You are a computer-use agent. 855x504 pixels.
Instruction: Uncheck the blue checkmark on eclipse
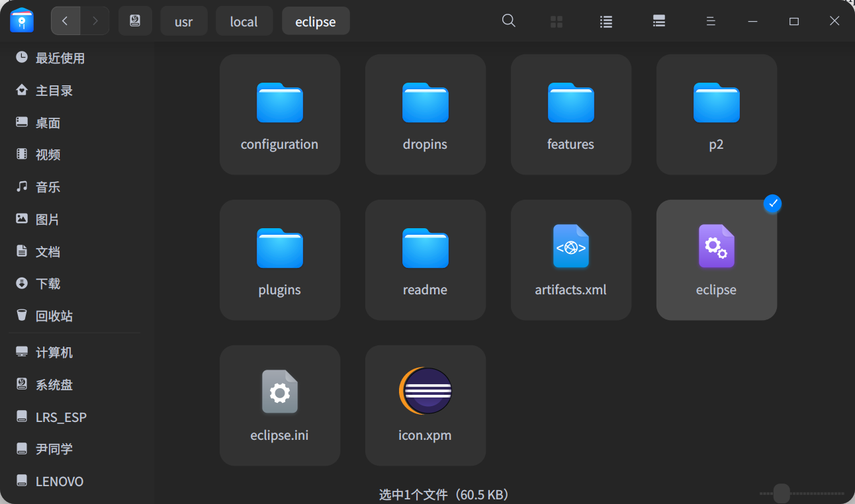point(772,204)
